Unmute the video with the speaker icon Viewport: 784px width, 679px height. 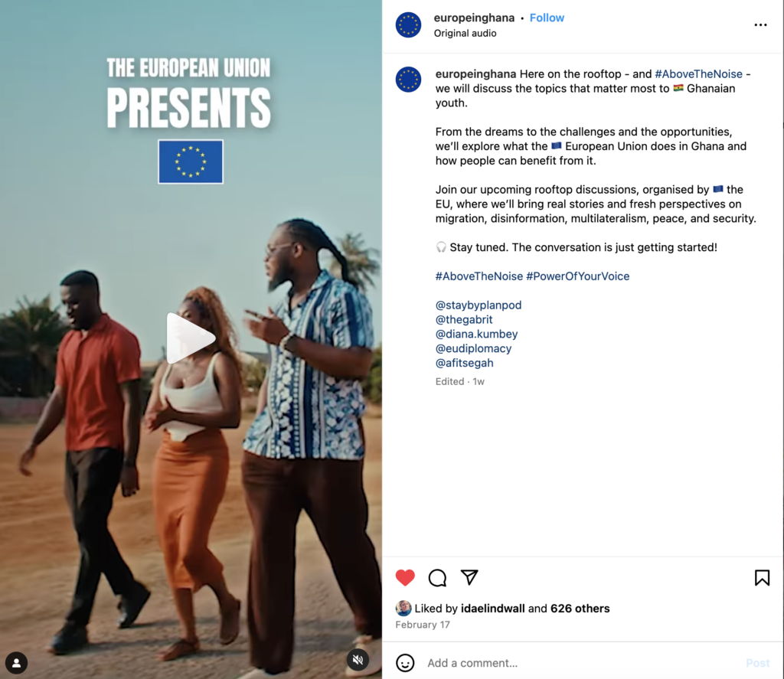pos(358,660)
